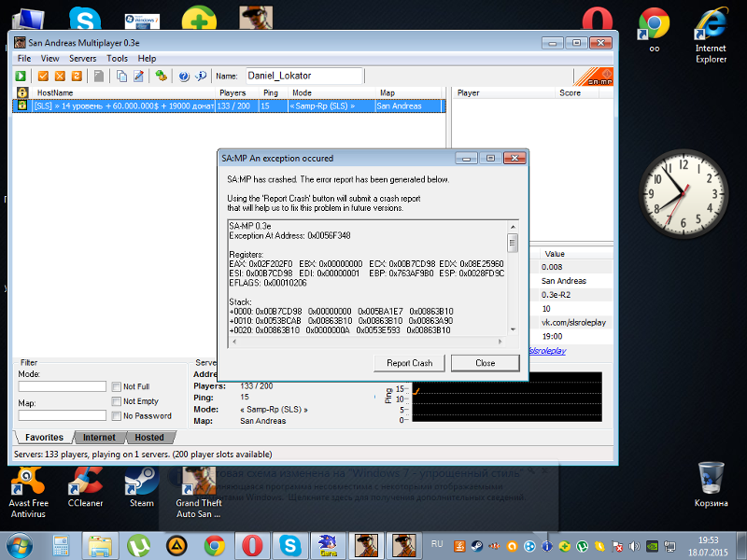747x560 pixels.
Task: Open Settings via the green gear toolbar icon
Action: (x=161, y=77)
